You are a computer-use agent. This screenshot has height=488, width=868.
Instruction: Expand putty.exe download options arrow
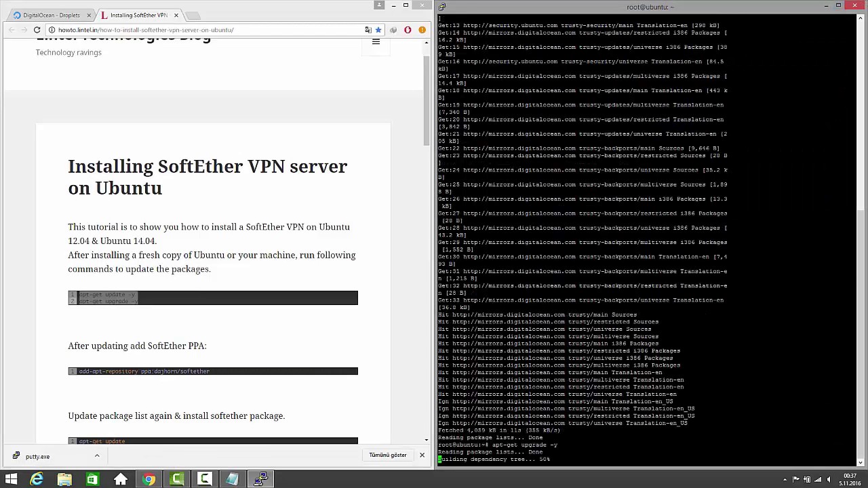coord(97,456)
